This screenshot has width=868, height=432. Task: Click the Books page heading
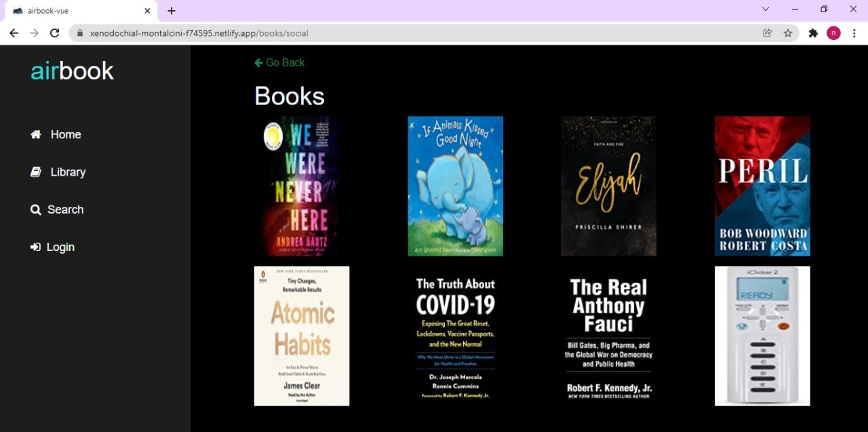(290, 96)
